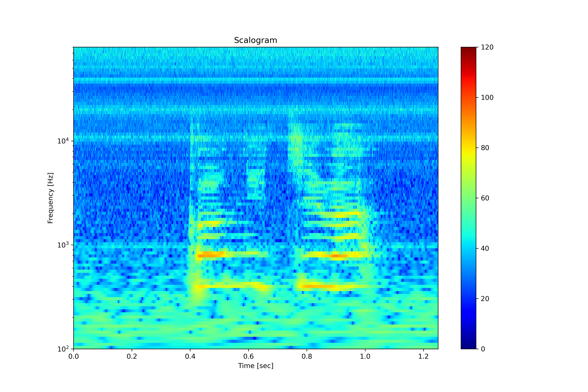
Task: Click the 0.6 time tick label
Action: (248, 356)
